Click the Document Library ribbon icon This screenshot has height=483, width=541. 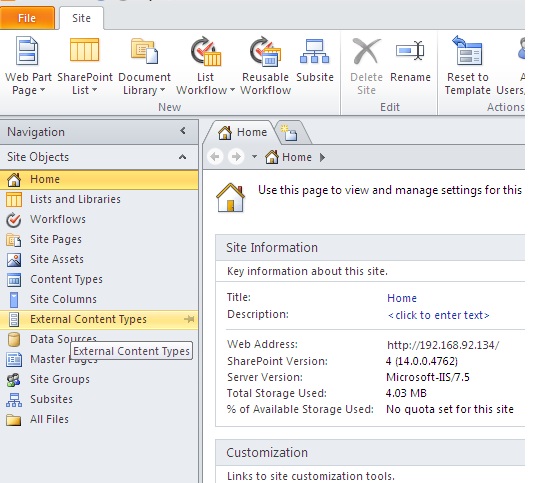(x=144, y=51)
